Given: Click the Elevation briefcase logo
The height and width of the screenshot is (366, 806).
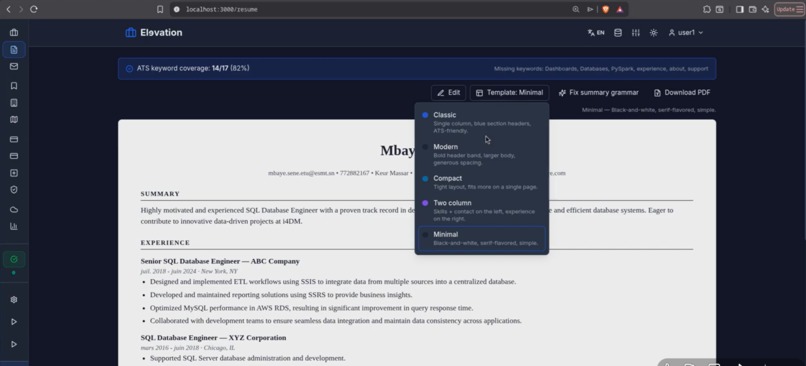Looking at the screenshot, I should [x=131, y=32].
